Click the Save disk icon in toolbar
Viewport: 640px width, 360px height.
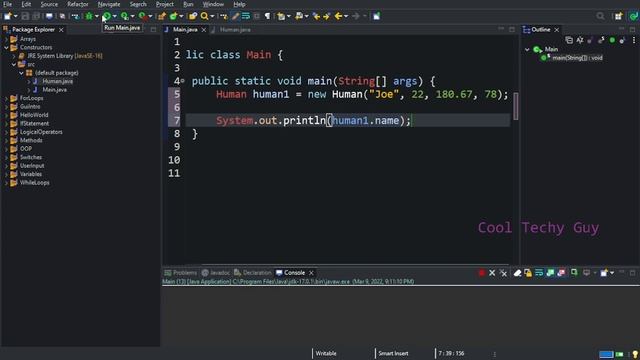point(25,16)
